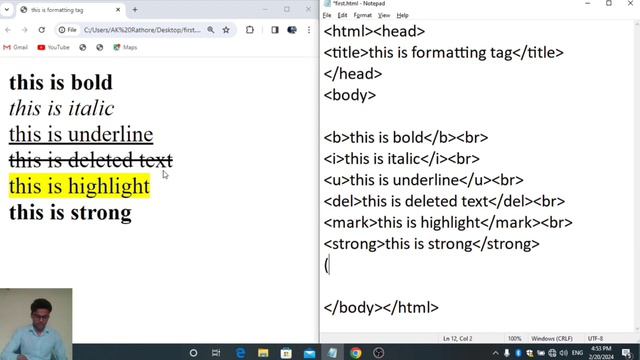Place cursor in the <title> line in Notepad
Screen dimensions: 640x360
444,53
